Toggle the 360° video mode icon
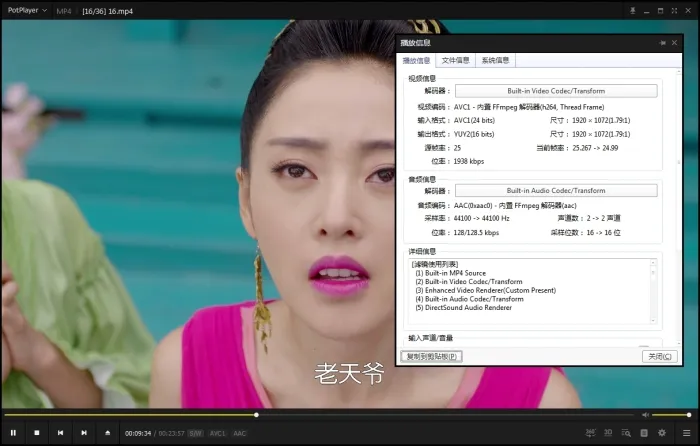Image resolution: width=700 pixels, height=446 pixels. coord(591,433)
